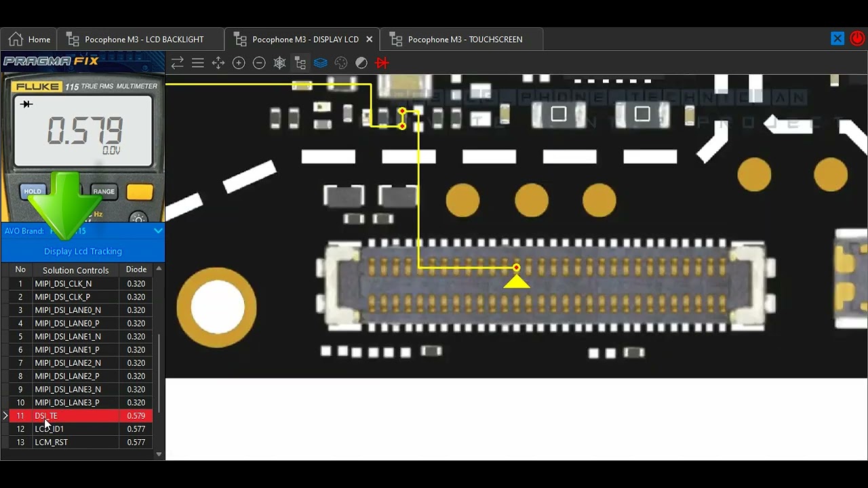
Task: Toggle the tree hierarchy view icon
Action: [300, 63]
